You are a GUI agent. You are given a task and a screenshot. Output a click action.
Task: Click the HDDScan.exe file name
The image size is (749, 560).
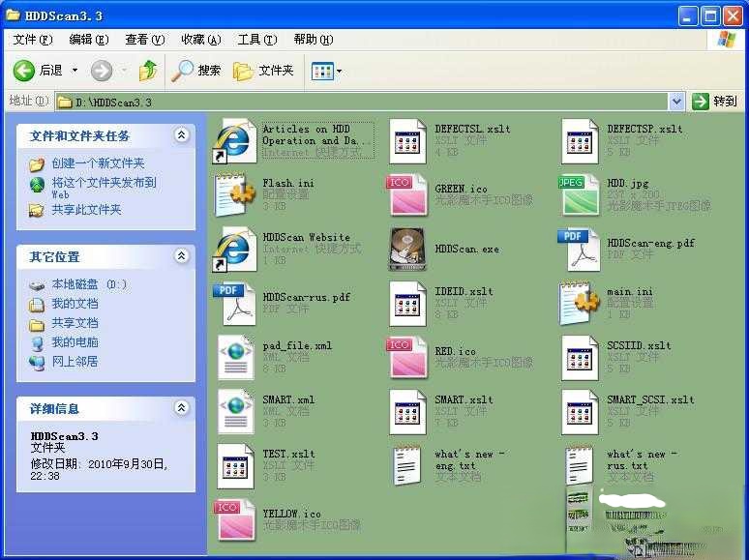(x=466, y=250)
